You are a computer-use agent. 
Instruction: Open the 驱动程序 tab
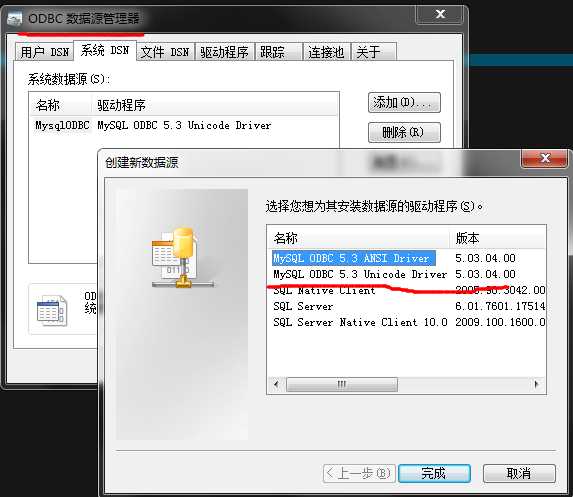(x=224, y=52)
